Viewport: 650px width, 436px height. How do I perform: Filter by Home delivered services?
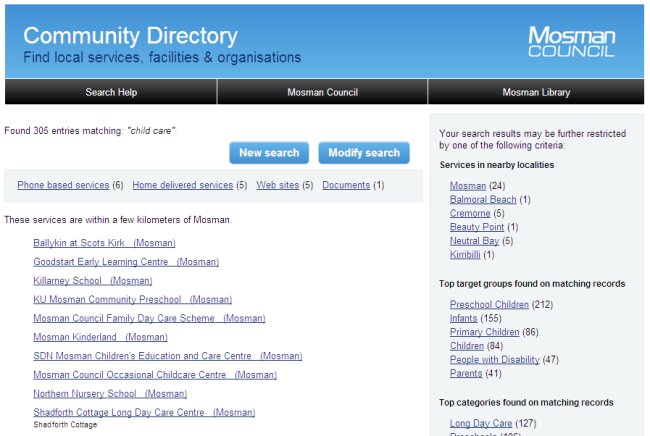(183, 185)
